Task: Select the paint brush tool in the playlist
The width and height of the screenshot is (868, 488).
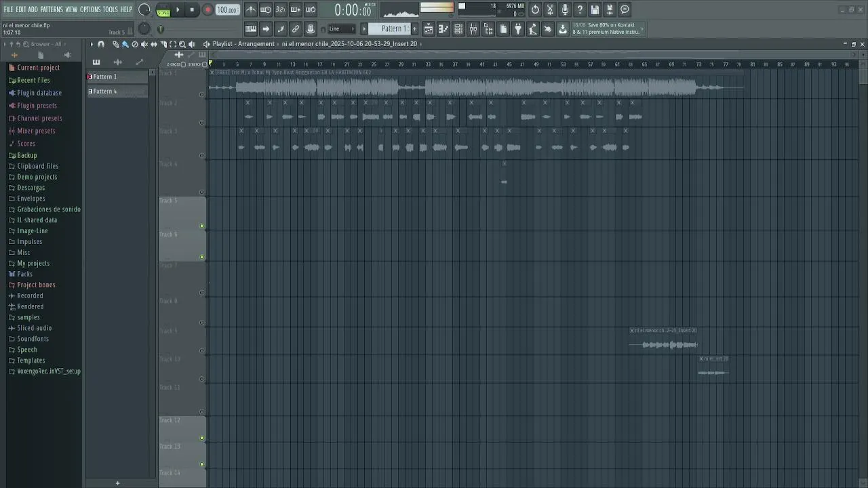Action: [x=125, y=44]
